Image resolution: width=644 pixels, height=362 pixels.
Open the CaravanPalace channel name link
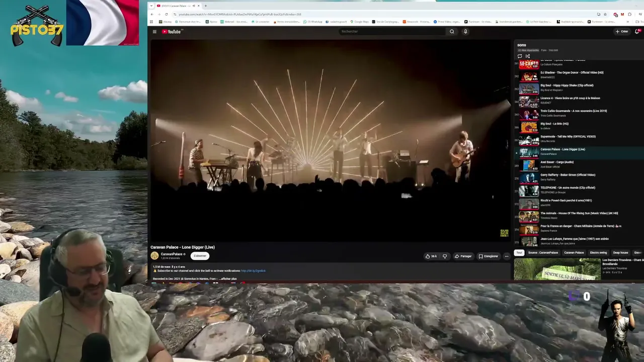(172, 254)
